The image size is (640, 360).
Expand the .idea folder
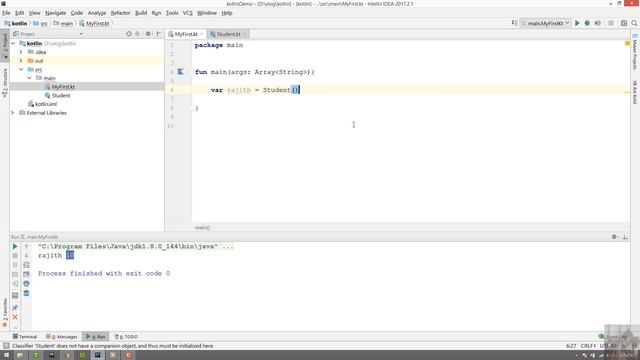coord(21,52)
